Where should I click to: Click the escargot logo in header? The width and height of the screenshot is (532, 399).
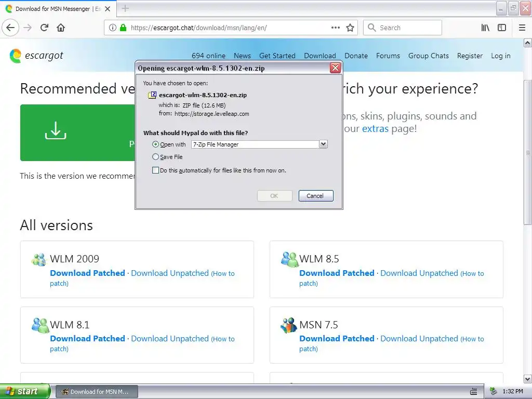point(36,56)
